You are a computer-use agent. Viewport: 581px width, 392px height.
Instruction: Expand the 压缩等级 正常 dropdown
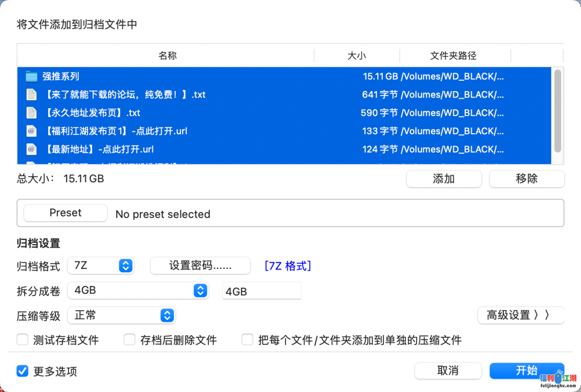pyautogui.click(x=167, y=315)
